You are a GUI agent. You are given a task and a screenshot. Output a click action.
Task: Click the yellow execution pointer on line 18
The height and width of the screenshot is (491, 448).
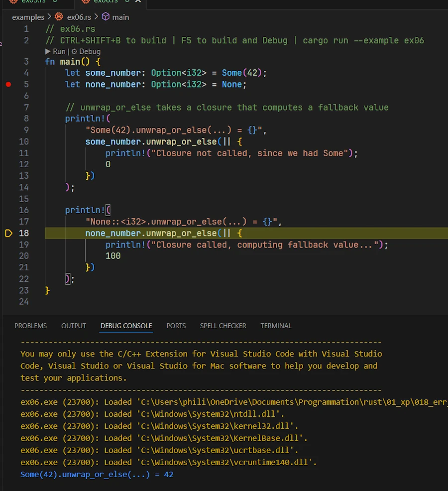(8, 233)
